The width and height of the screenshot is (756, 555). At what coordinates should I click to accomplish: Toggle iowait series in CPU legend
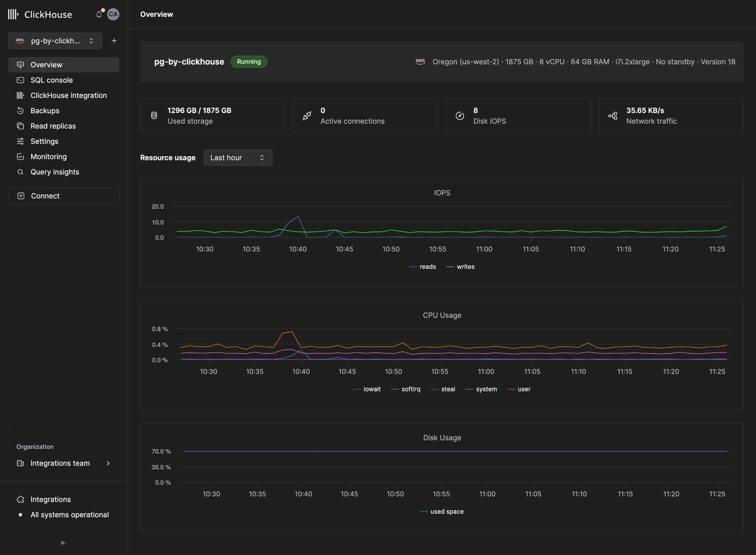tap(367, 389)
